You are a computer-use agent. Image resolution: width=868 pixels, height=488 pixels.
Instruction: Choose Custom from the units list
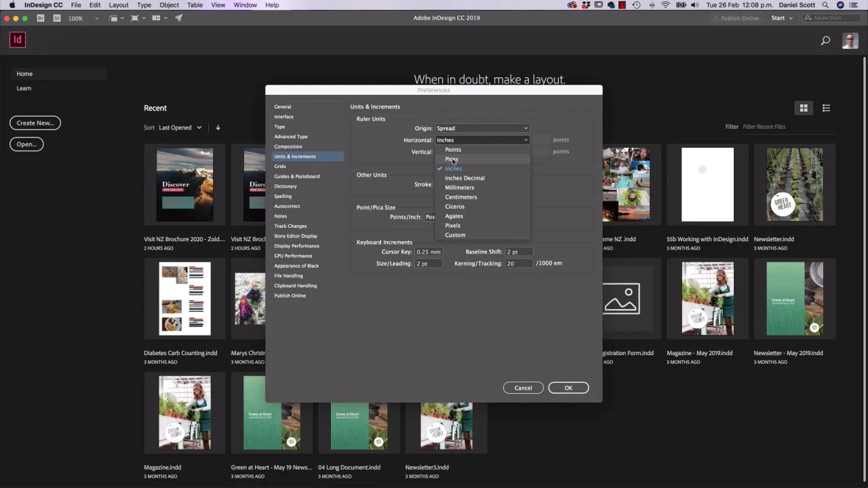pos(482,235)
